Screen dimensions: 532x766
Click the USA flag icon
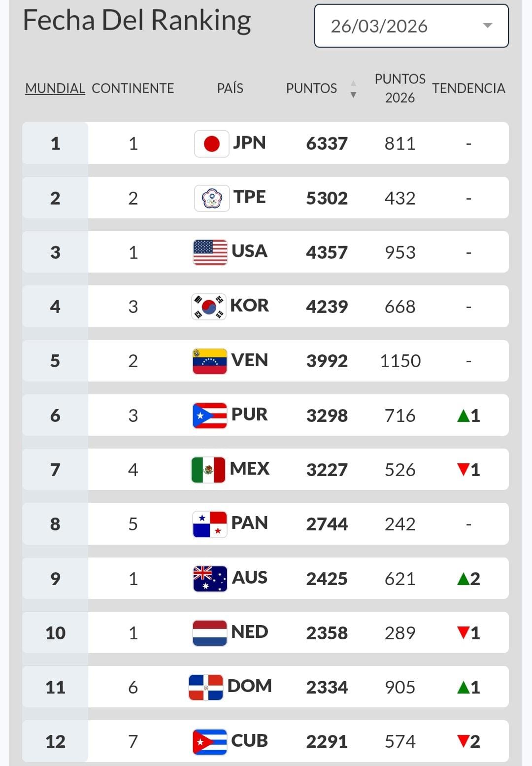click(x=210, y=252)
